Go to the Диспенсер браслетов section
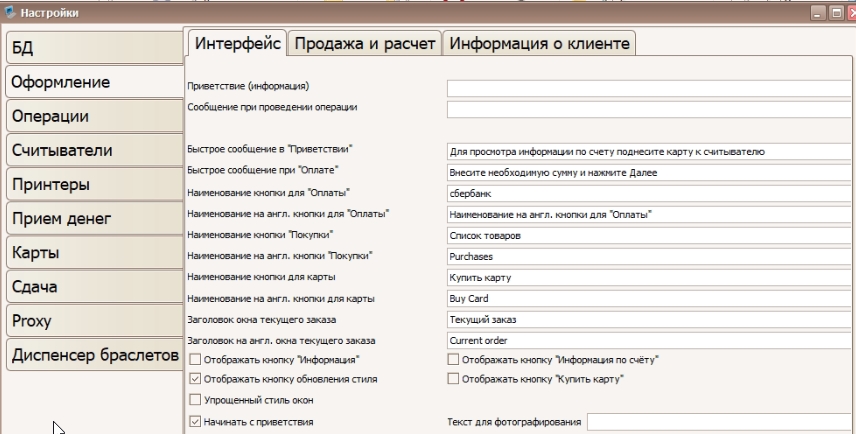The image size is (856, 434). point(95,355)
